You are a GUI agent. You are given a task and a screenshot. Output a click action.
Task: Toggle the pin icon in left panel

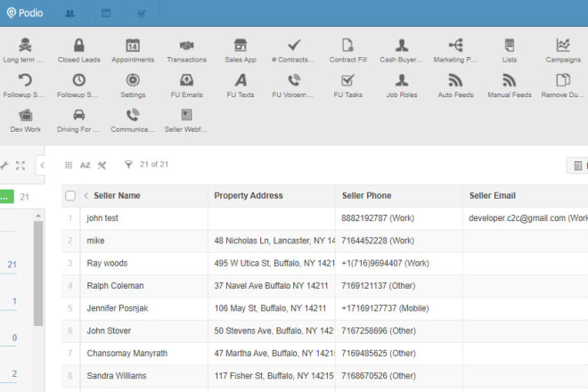(4, 165)
